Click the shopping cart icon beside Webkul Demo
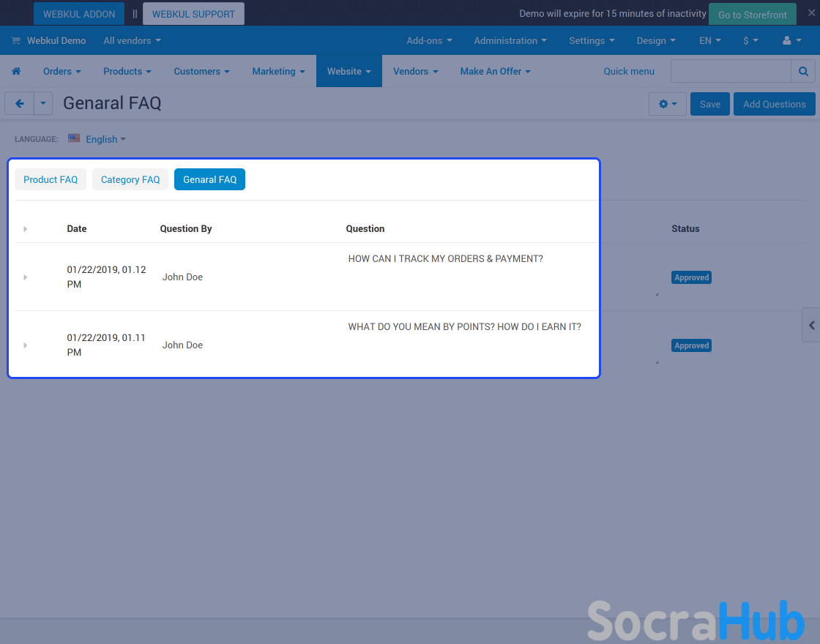This screenshot has height=644, width=820. pyautogui.click(x=15, y=41)
